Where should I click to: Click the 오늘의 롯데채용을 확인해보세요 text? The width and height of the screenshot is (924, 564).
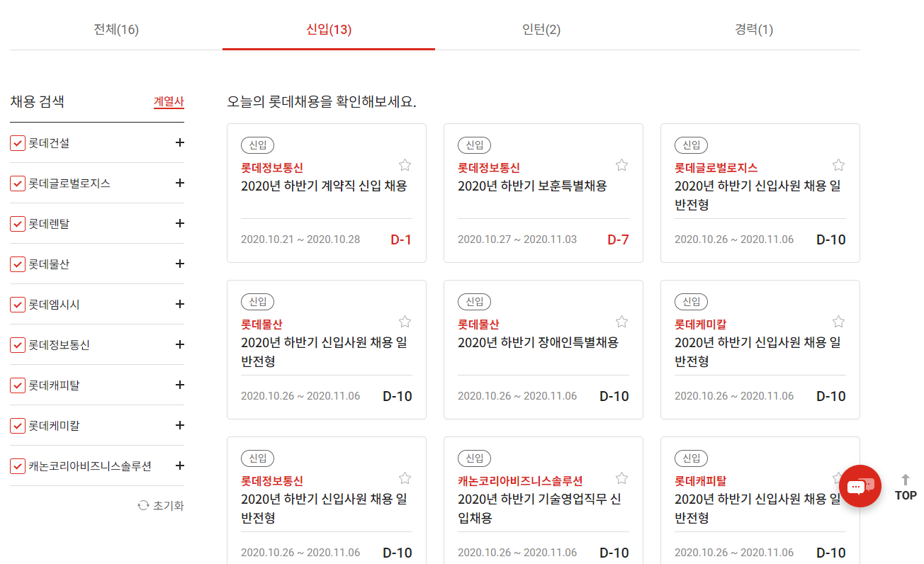[322, 101]
